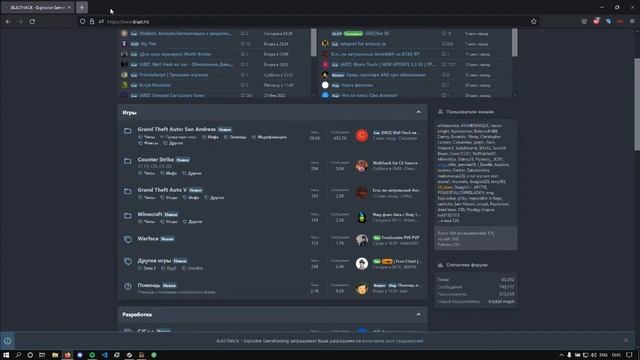Screen dimensions: 640x360
Task: Open File Explorer from the taskbar
Action: [x=55, y=355]
